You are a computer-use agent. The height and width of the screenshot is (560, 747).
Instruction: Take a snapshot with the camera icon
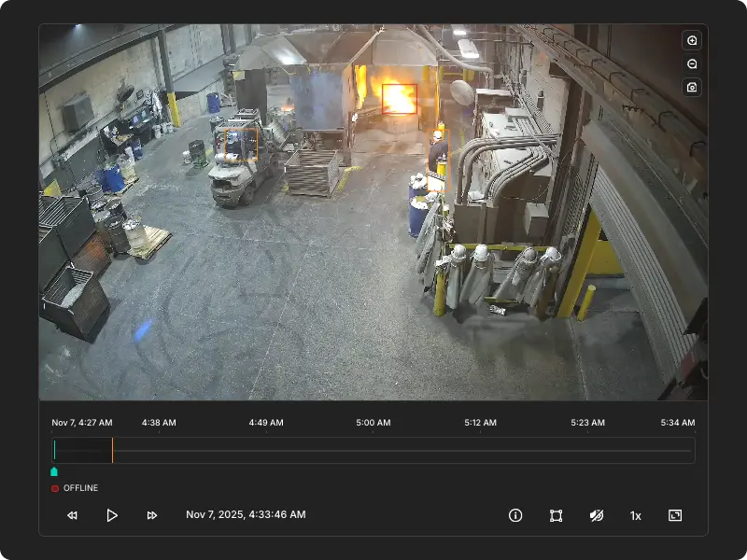click(691, 85)
